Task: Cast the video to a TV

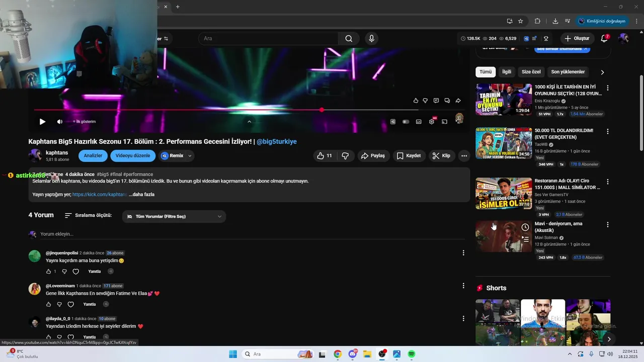Action: tap(444, 122)
